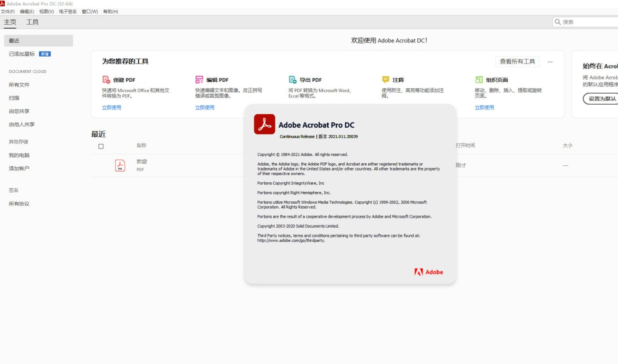Click the 导出 PDF tool title
Viewport: 618px width, 364px height.
point(311,80)
